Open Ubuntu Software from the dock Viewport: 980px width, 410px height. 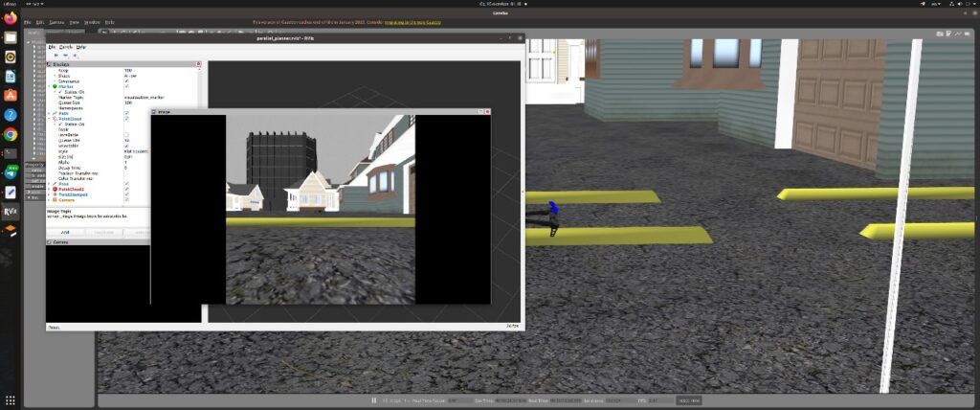coord(11,95)
